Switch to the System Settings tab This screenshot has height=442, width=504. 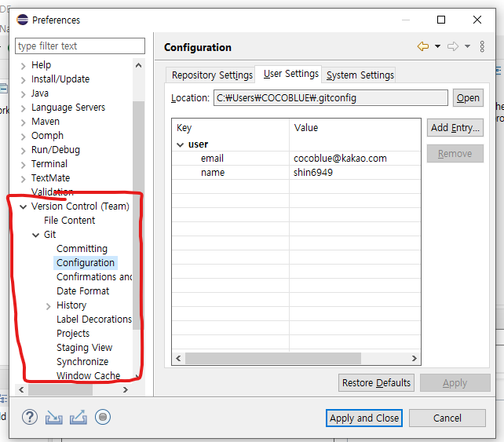360,75
